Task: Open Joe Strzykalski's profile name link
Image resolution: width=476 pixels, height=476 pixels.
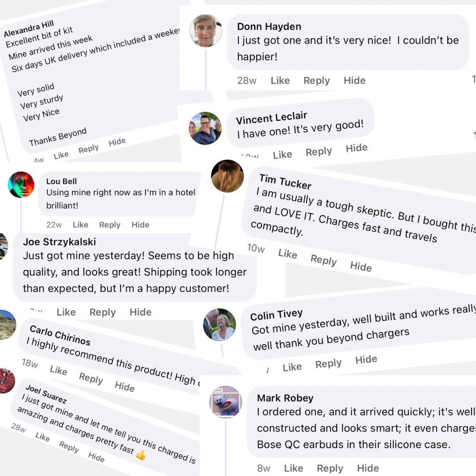Action: point(59,242)
